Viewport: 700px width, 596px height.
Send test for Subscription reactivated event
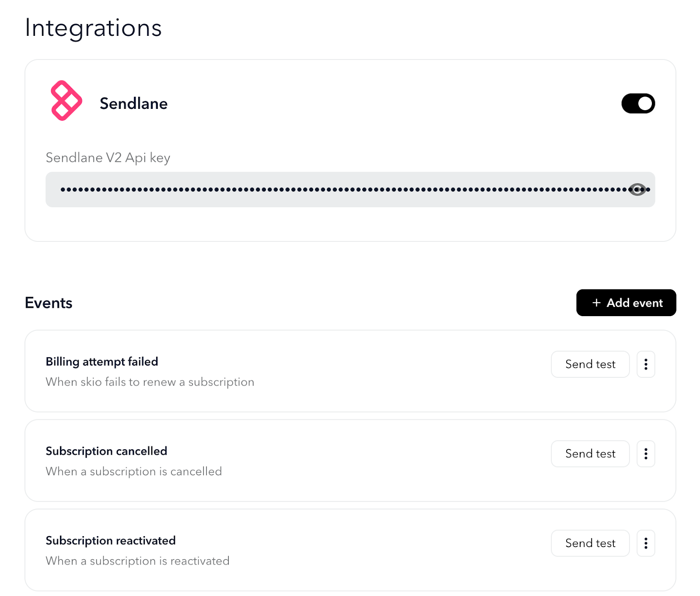(590, 543)
